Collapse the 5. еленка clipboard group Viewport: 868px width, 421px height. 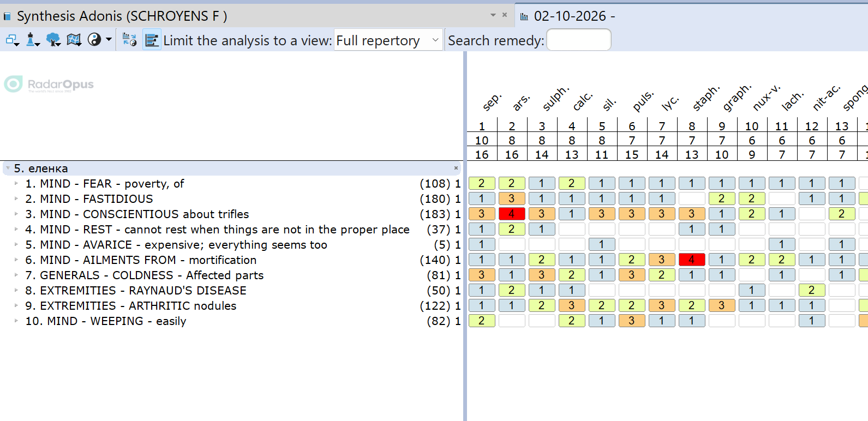tap(8, 168)
